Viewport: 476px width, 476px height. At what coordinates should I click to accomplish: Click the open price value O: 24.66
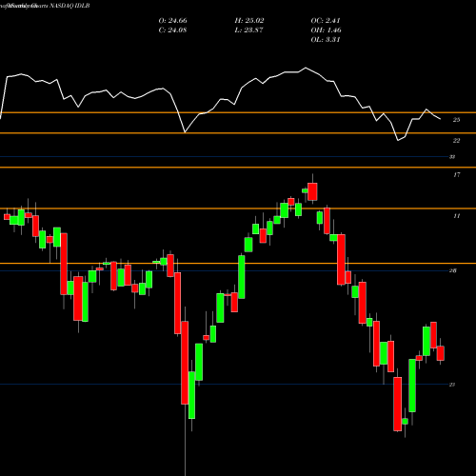172,21
